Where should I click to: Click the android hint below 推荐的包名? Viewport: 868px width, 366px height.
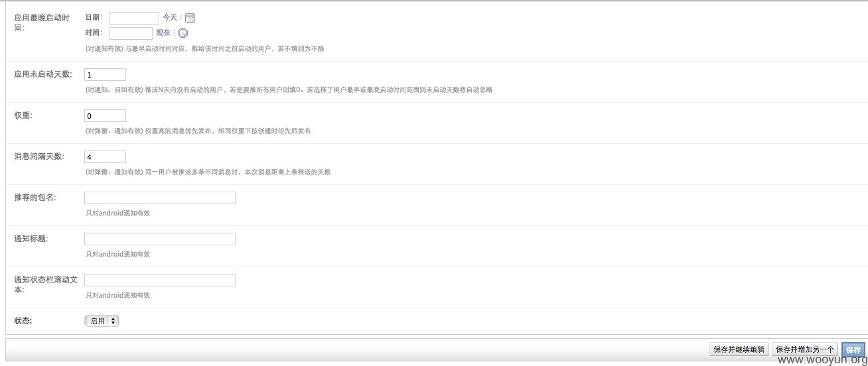point(118,213)
